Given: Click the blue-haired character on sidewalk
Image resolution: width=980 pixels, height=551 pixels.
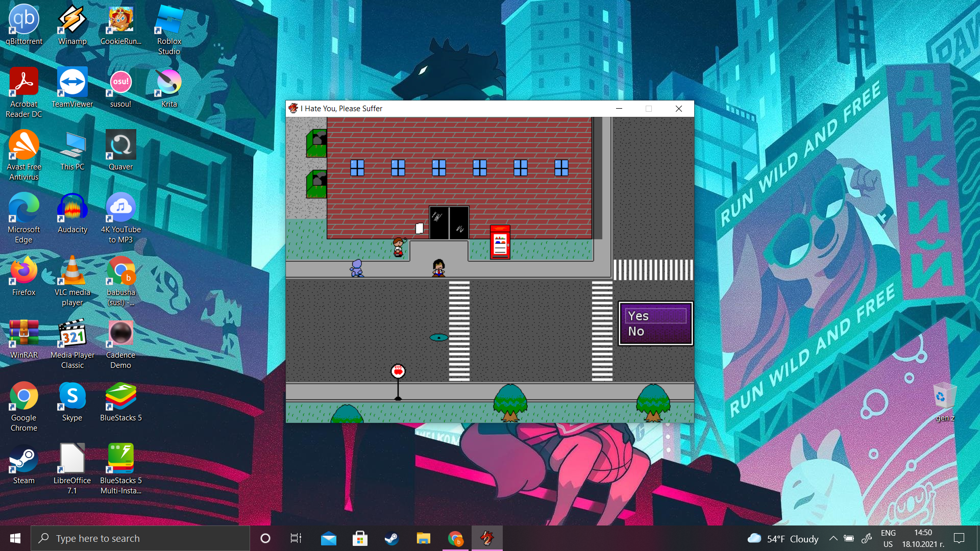Looking at the screenshot, I should click(357, 268).
